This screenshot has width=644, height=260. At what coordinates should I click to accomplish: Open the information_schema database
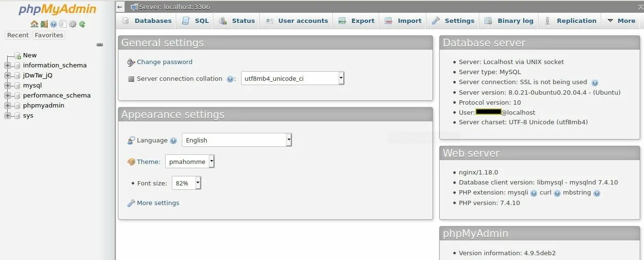(55, 65)
